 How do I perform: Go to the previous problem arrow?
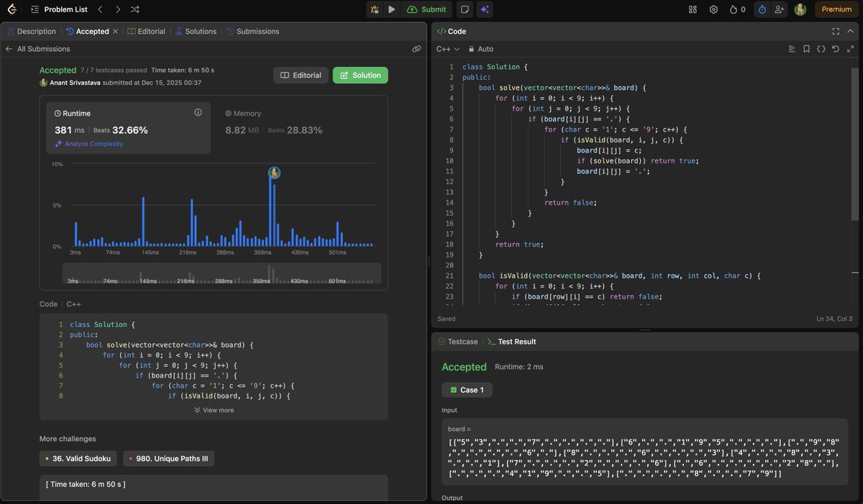coord(100,9)
